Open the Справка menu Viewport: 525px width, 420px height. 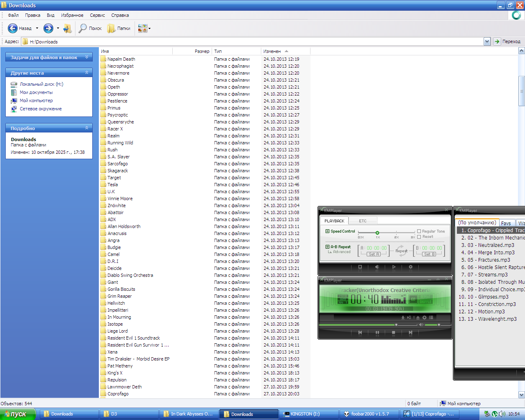[120, 15]
